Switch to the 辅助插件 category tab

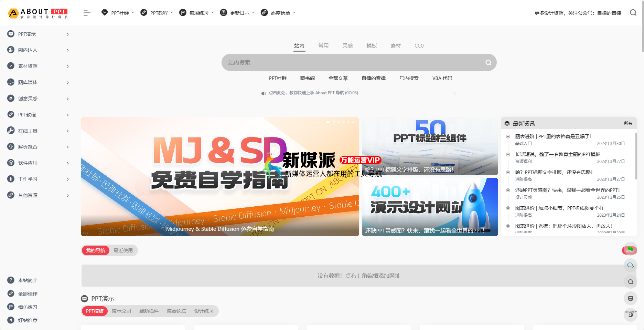(x=149, y=311)
